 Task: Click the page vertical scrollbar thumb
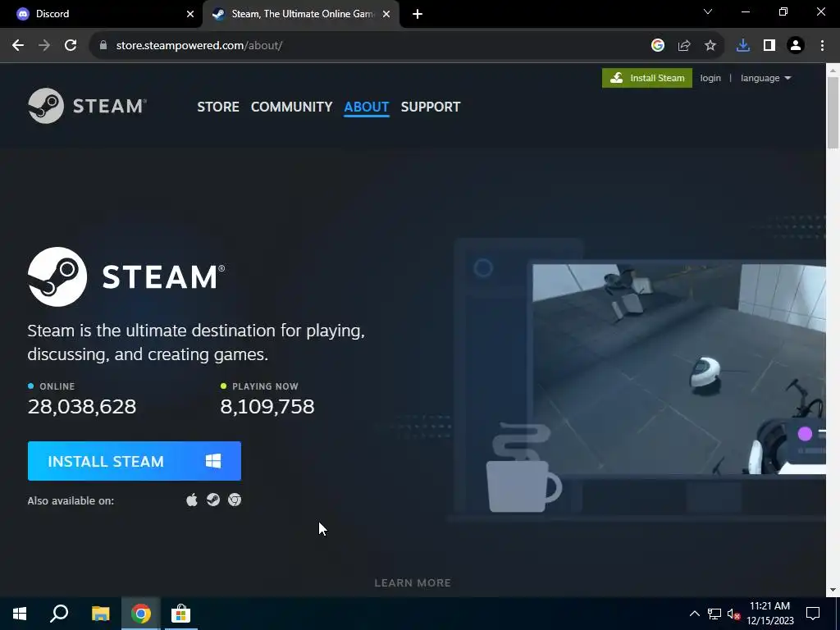[x=833, y=112]
